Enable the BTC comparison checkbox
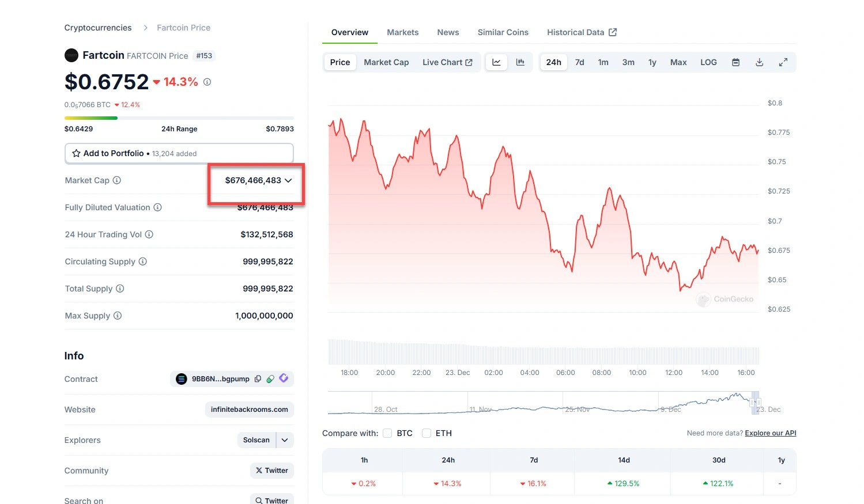This screenshot has width=864, height=504. [387, 433]
